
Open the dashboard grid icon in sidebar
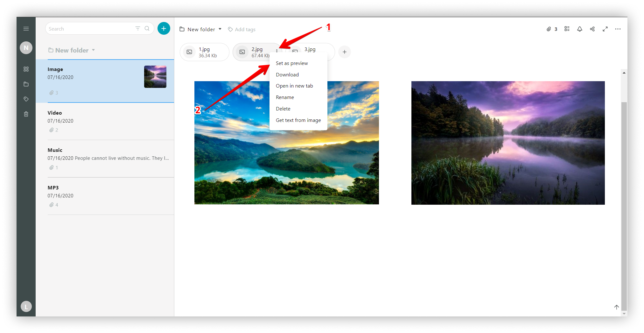click(26, 69)
